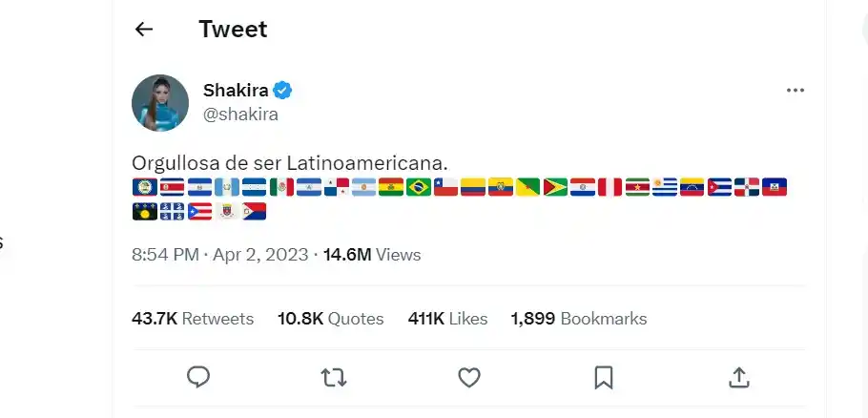
Task: Open the @shakira handle link
Action: coord(240,115)
